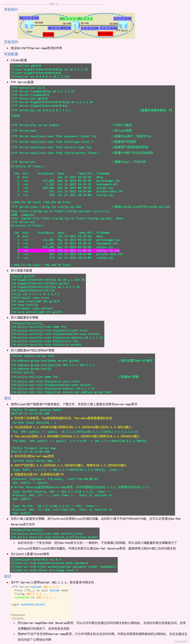Click the [FW]dis firewall session table line

coord(36,410)
